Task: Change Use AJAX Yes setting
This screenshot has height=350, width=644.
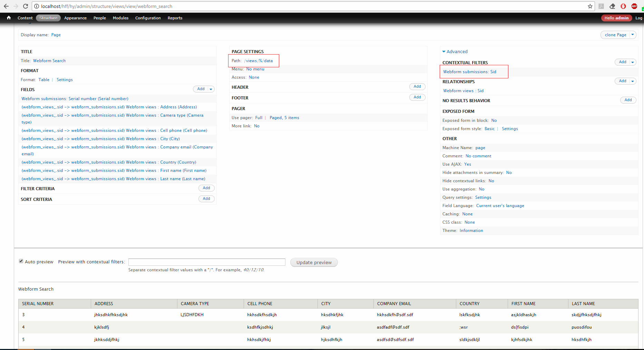Action: pos(468,164)
